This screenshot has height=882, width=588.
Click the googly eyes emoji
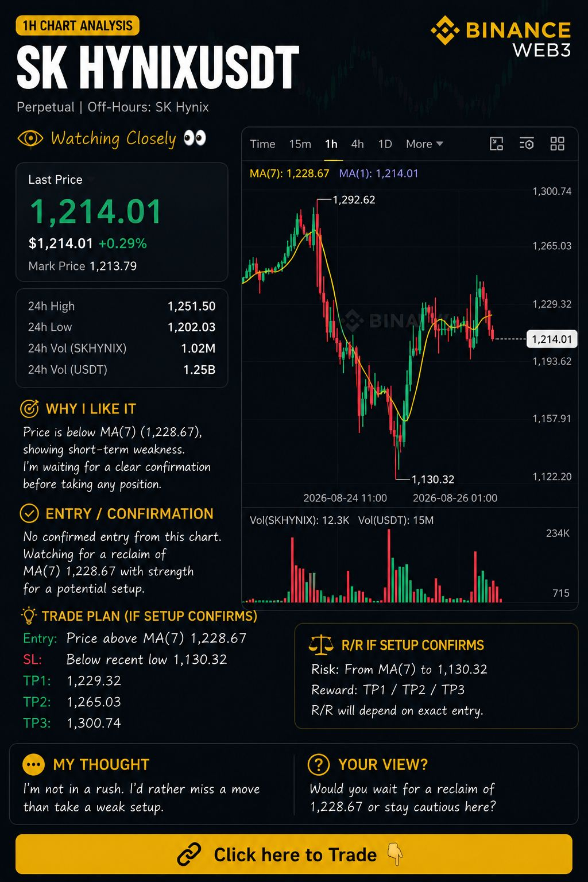coord(195,138)
